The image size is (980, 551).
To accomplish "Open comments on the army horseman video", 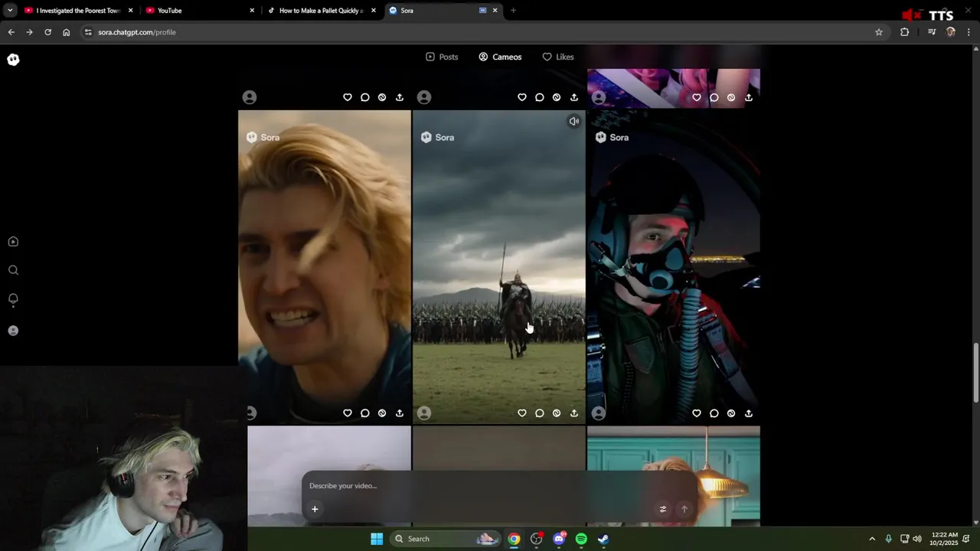I will 540,413.
